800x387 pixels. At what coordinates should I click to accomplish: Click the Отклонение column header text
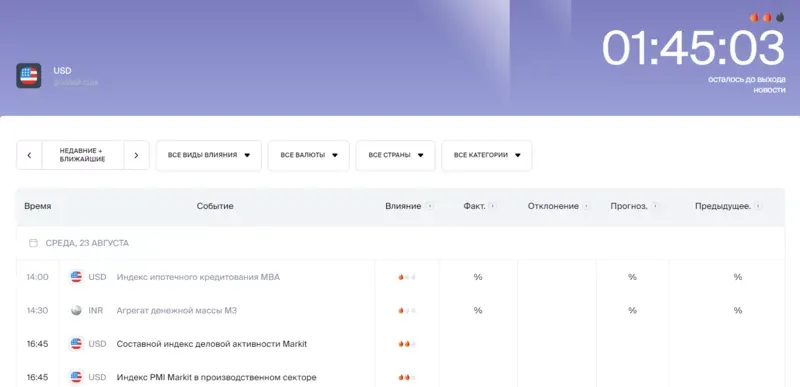[x=553, y=206]
